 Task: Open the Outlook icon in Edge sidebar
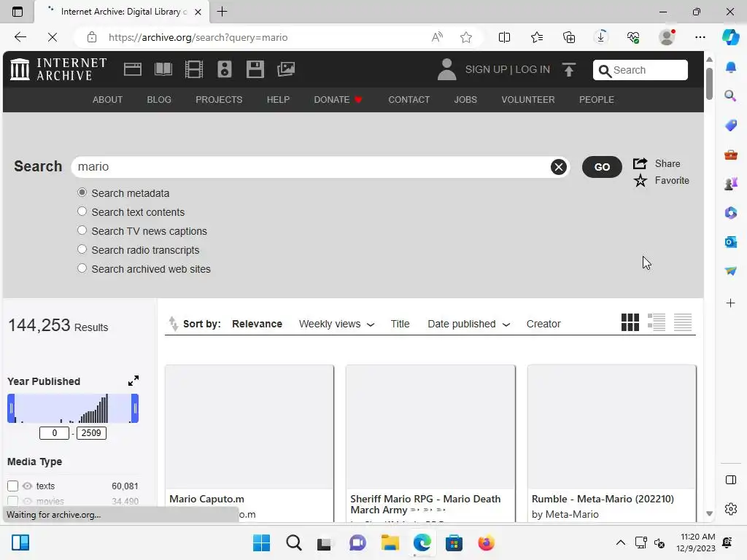(x=730, y=242)
